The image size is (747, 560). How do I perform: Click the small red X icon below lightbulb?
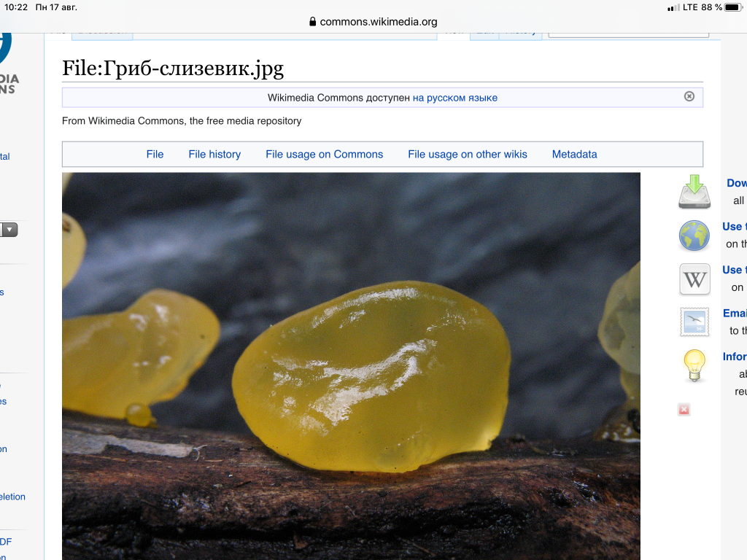pyautogui.click(x=684, y=410)
